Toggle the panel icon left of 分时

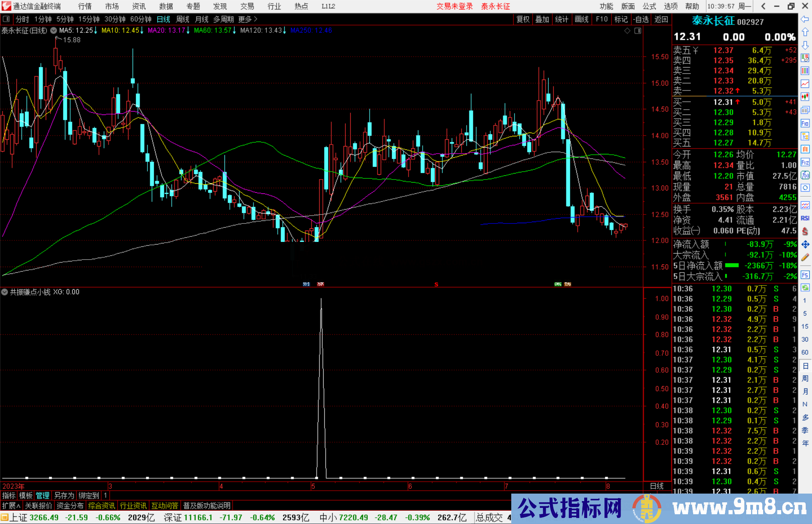pyautogui.click(x=6, y=19)
